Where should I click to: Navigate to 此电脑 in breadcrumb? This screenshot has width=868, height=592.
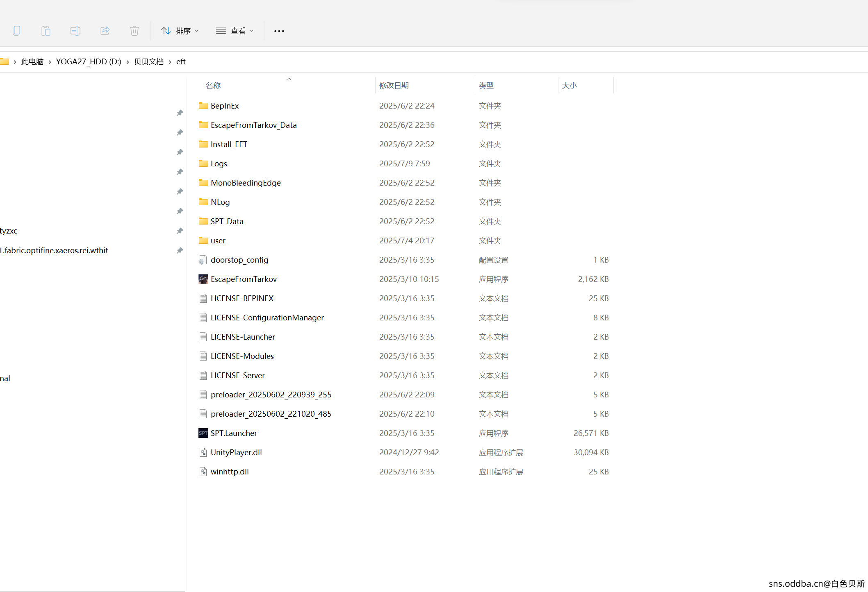pyautogui.click(x=32, y=61)
